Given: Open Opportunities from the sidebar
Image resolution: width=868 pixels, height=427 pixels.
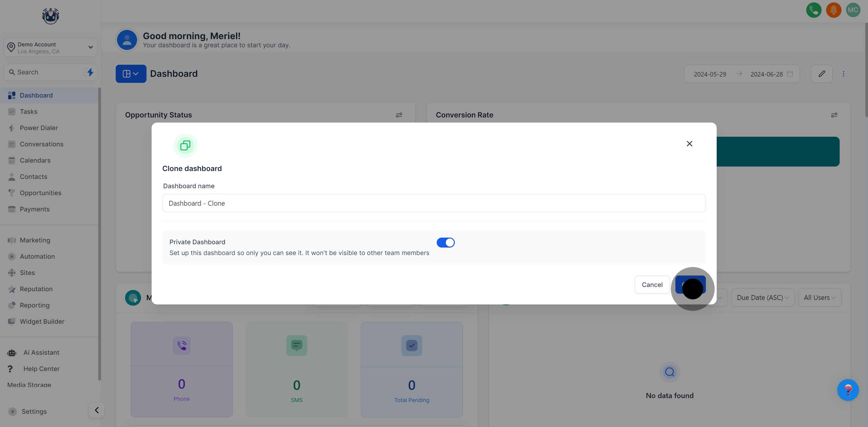Looking at the screenshot, I should [40, 193].
